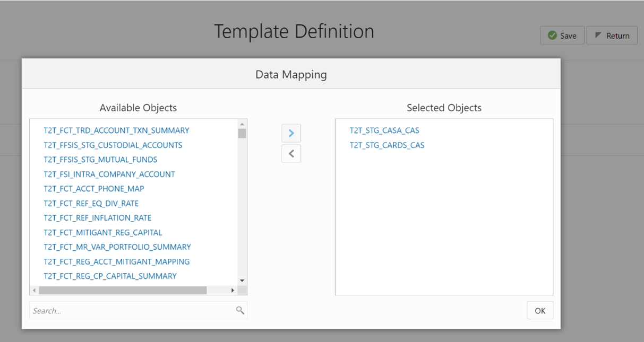This screenshot has height=342, width=644.
Task: Choose T2T_FCT_MR_VAR_PORTFOLIO_SUMMARY entry
Action: [117, 247]
